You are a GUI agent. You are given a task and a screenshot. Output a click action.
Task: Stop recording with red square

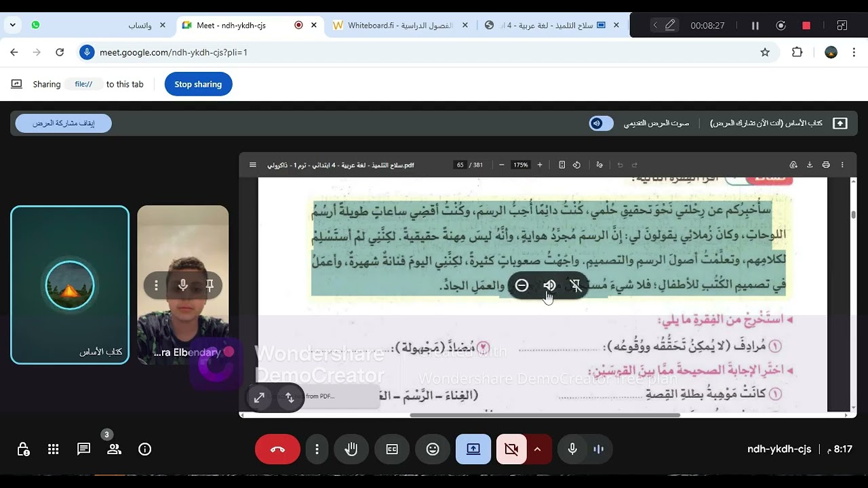click(806, 26)
